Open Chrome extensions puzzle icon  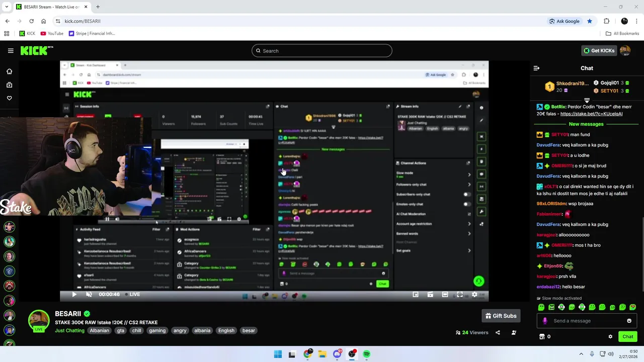606,21
